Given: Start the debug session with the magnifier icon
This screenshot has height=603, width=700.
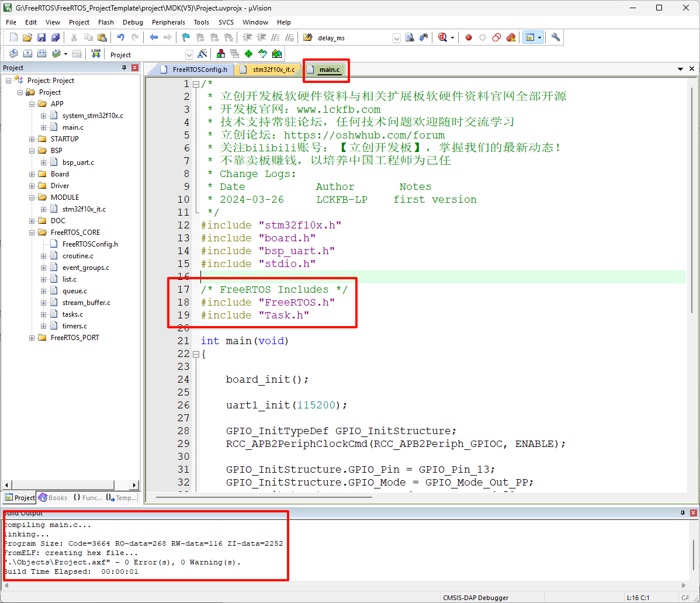Looking at the screenshot, I should click(x=442, y=37).
